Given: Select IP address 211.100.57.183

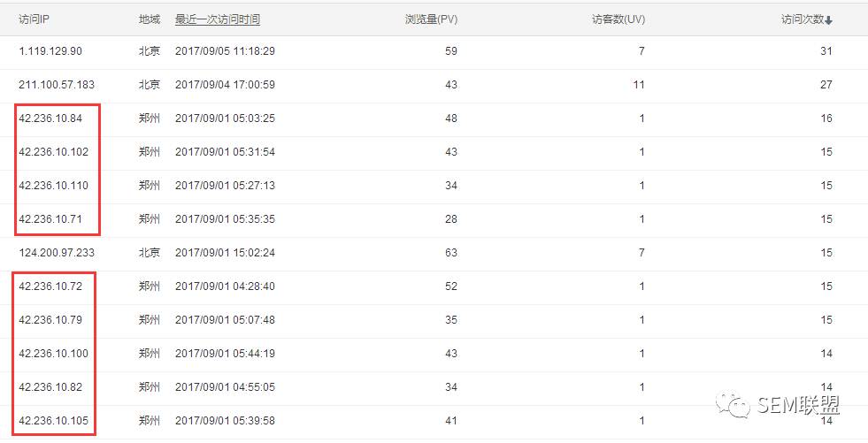Looking at the screenshot, I should coord(57,85).
